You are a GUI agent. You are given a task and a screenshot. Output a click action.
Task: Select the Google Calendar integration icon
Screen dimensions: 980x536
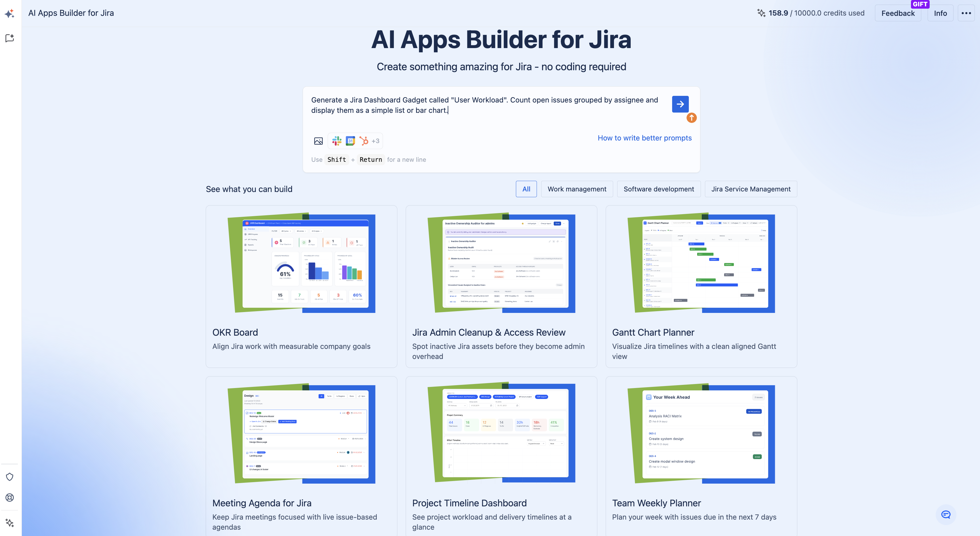coord(350,141)
